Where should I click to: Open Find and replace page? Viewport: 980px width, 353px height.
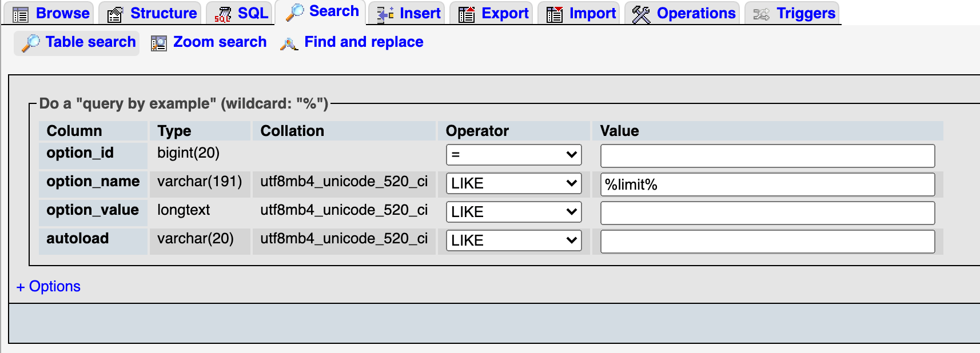click(x=352, y=42)
